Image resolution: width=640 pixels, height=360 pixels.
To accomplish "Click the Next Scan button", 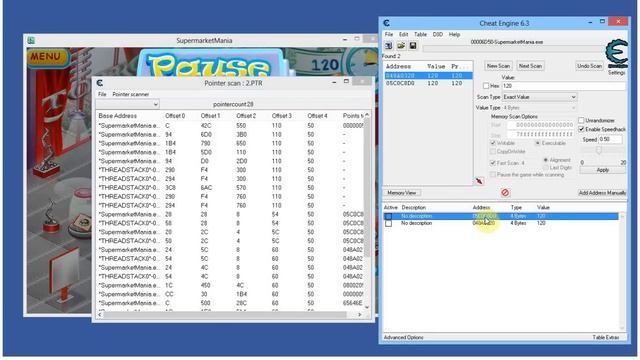I will point(530,66).
